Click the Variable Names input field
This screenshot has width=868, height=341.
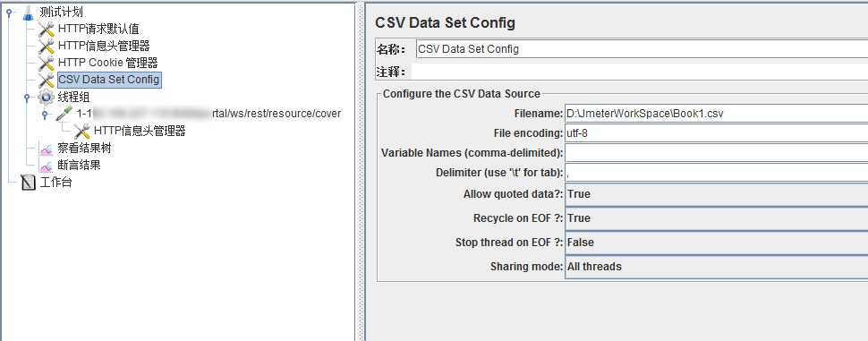tap(716, 152)
